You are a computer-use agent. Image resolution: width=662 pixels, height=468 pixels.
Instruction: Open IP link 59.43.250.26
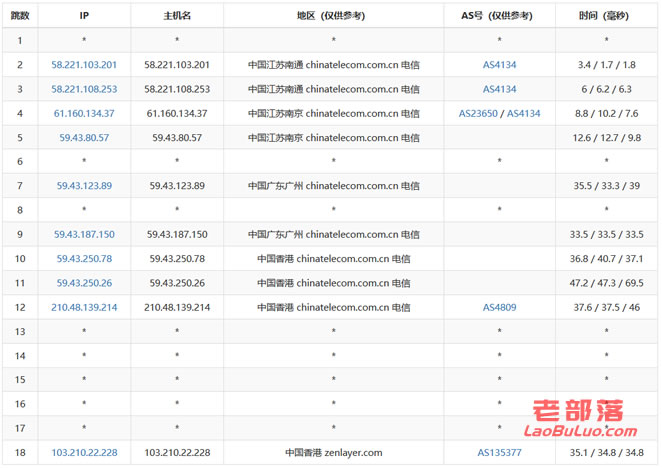(84, 283)
